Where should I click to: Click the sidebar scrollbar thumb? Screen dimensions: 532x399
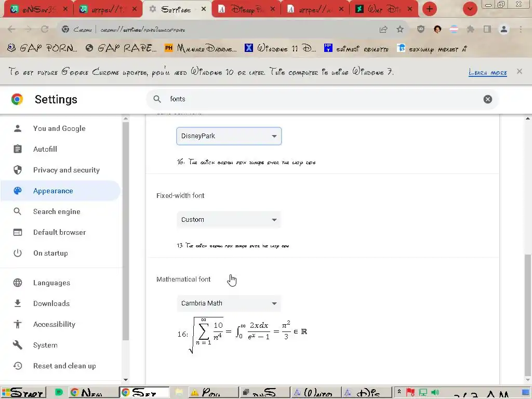[126, 231]
